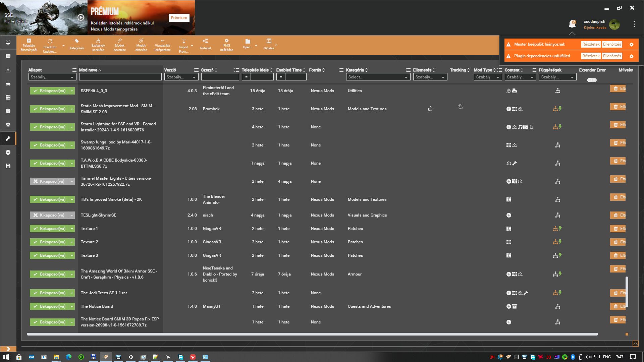Click Ellenőrzés for Mester beépülők hiányoznak
Screen dimensions: 644x362
[x=612, y=44]
